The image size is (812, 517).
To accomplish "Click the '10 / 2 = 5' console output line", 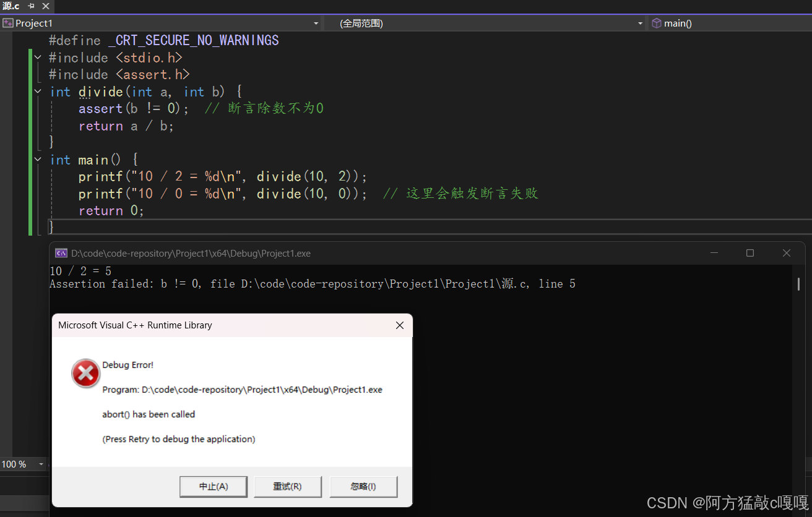I will (x=80, y=271).
